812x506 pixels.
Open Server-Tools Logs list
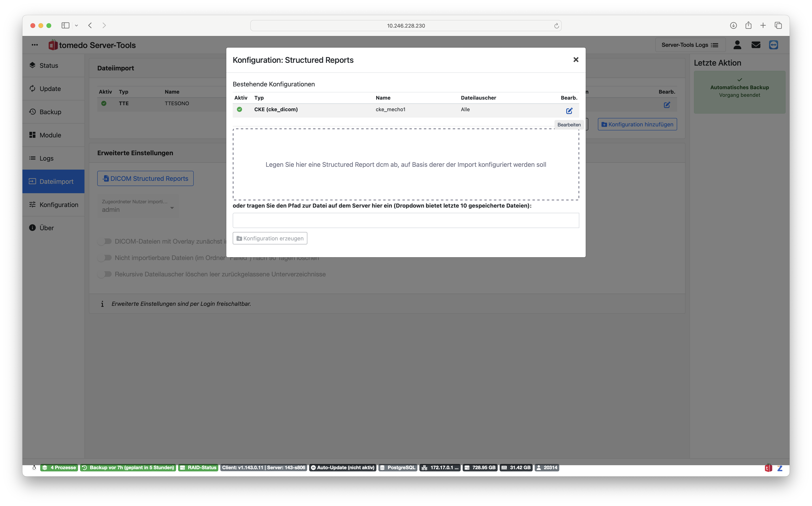(690, 45)
